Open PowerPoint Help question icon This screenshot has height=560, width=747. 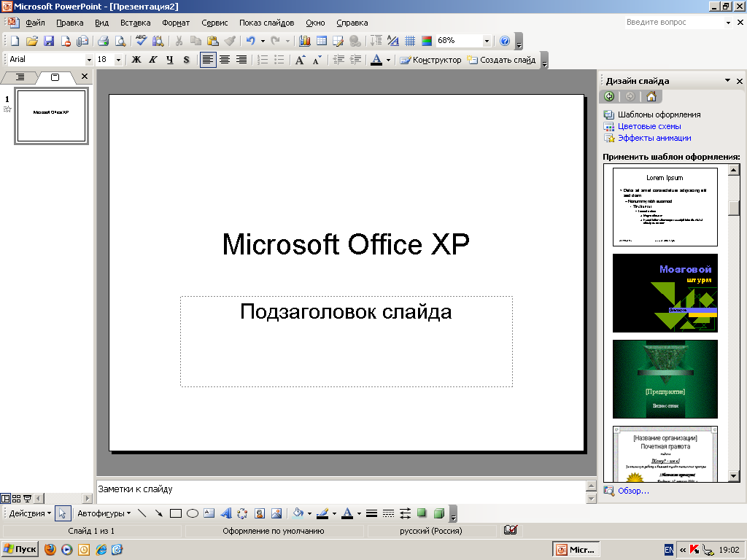505,42
